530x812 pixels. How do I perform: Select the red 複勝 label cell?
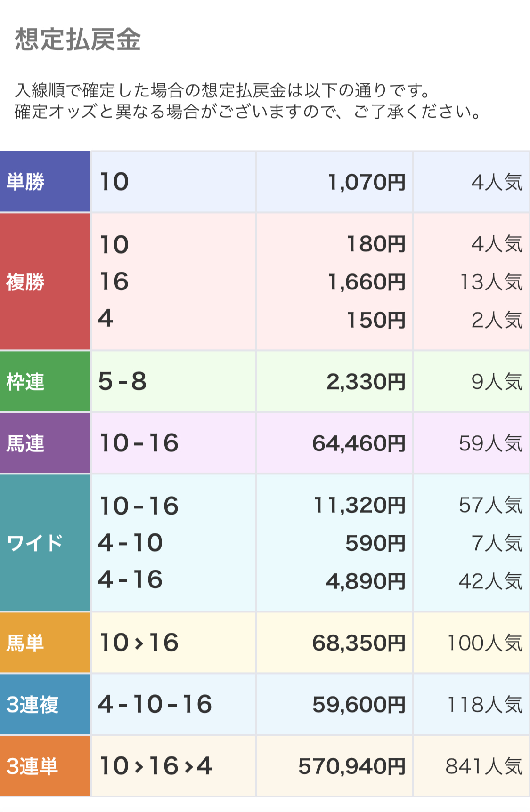(45, 281)
